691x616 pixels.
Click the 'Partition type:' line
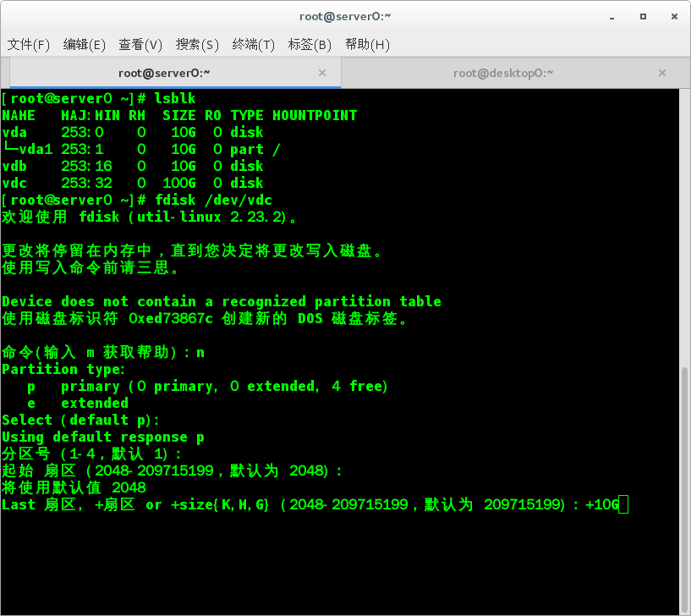(x=63, y=369)
